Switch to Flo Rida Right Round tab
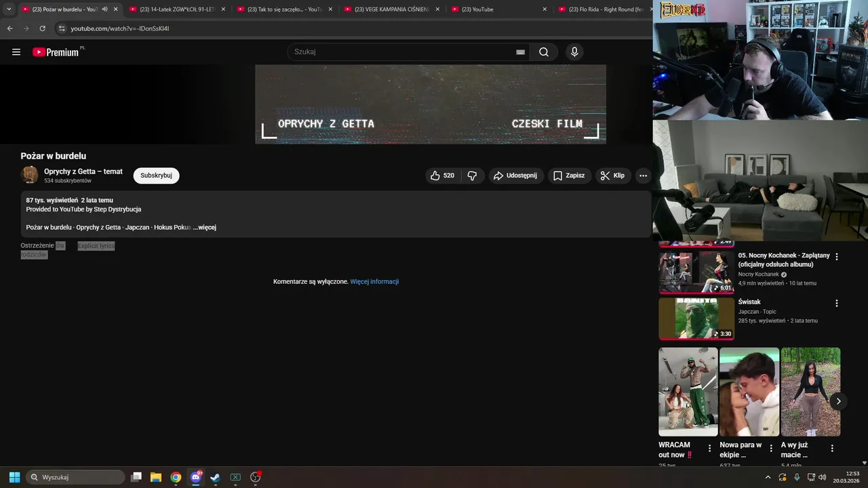868x488 pixels. (x=602, y=9)
